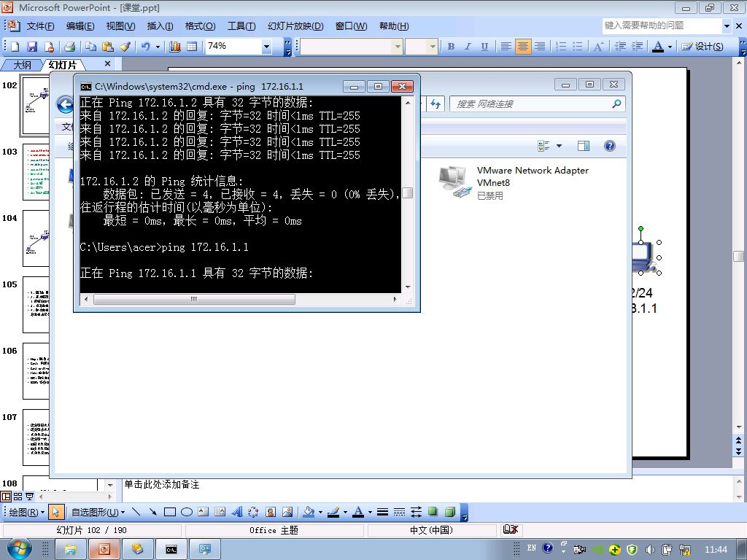Insert clip art from drawing toolbar
The image size is (747, 560).
(x=271, y=512)
